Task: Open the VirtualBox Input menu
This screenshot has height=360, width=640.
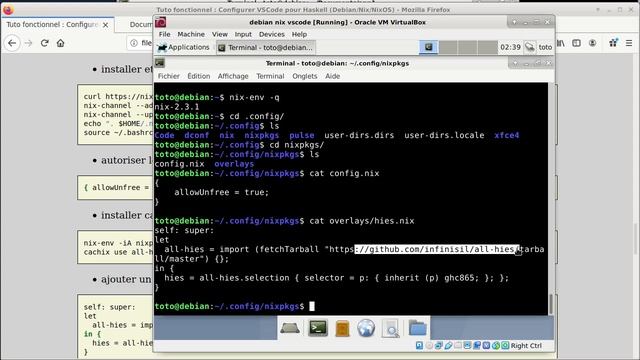Action: tap(243, 34)
